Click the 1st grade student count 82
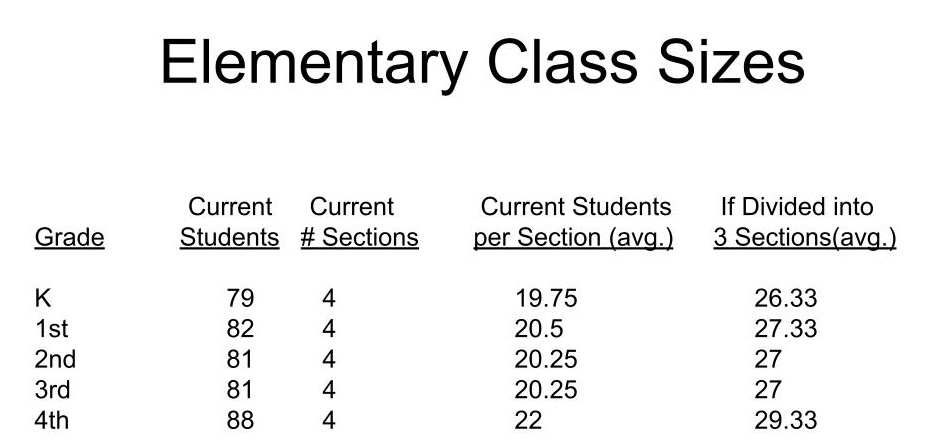 click(x=240, y=329)
